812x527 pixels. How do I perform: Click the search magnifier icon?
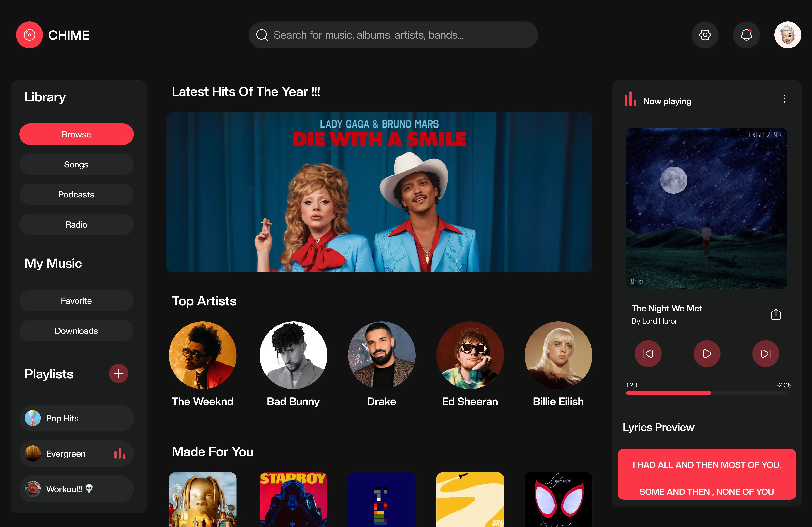pos(262,35)
